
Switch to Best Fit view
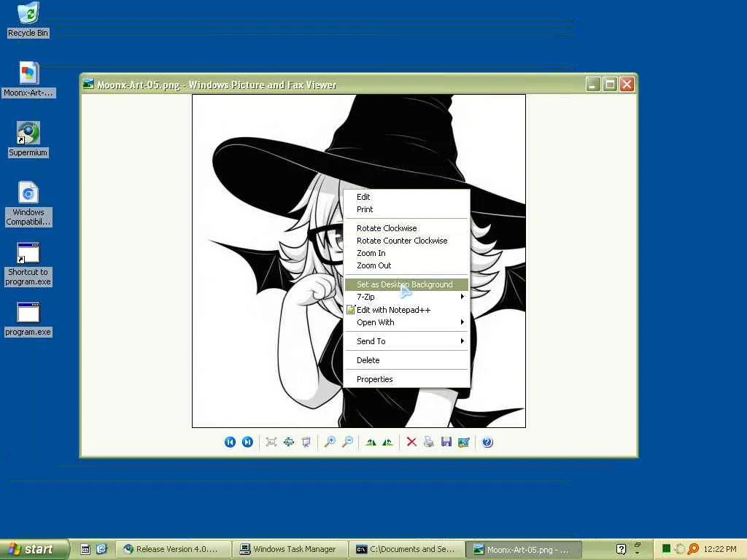[x=271, y=443]
